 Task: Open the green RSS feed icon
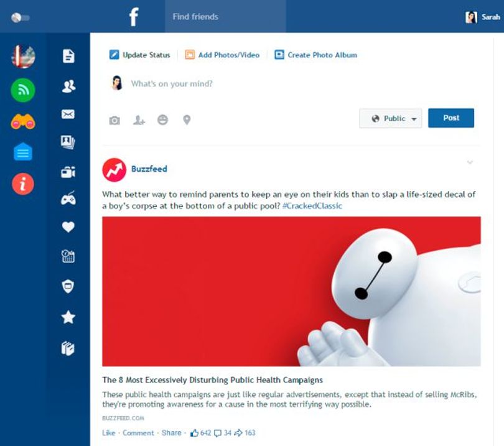click(23, 90)
